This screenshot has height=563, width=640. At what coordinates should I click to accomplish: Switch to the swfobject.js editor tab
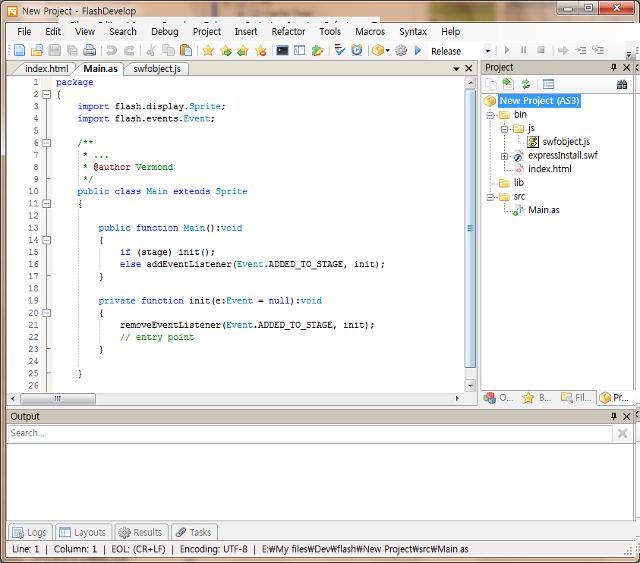157,69
